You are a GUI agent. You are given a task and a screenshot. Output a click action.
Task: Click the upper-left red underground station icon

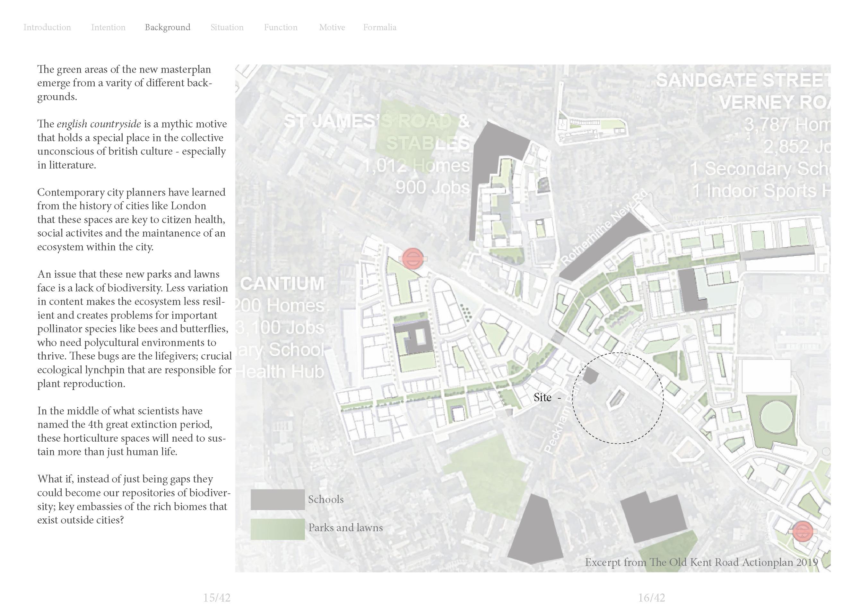point(412,258)
